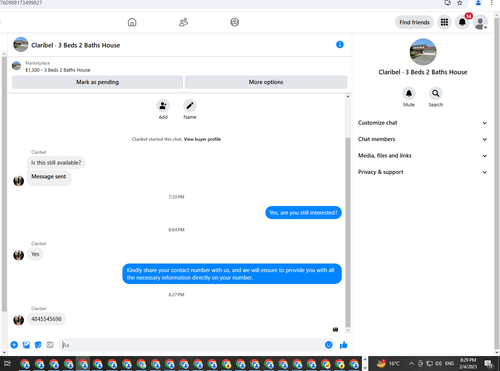Search in conversation with magnifier icon
The width and height of the screenshot is (500, 371).
[x=436, y=94]
